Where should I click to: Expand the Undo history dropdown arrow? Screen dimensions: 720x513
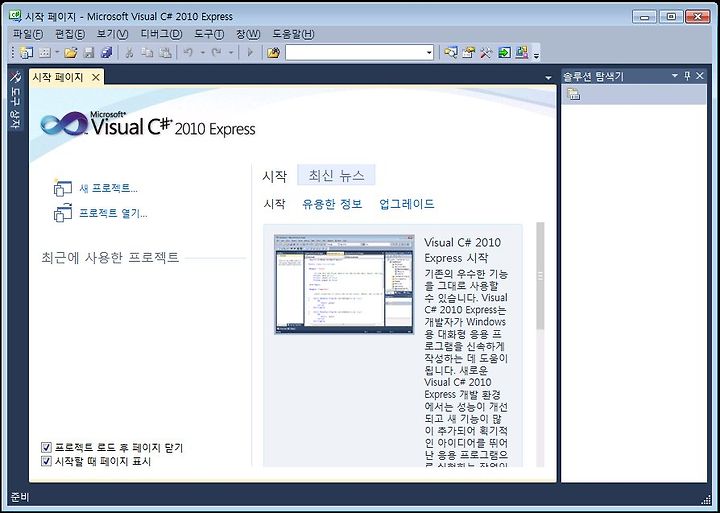202,53
